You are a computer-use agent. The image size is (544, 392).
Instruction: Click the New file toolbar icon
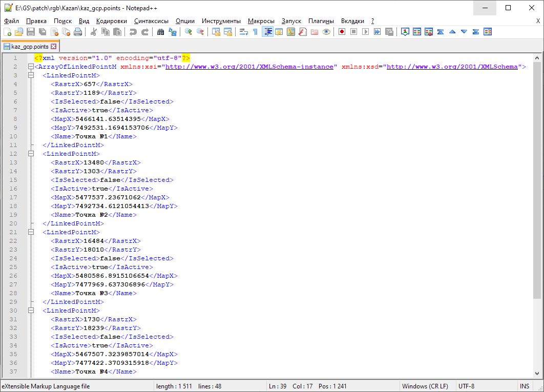click(7, 32)
